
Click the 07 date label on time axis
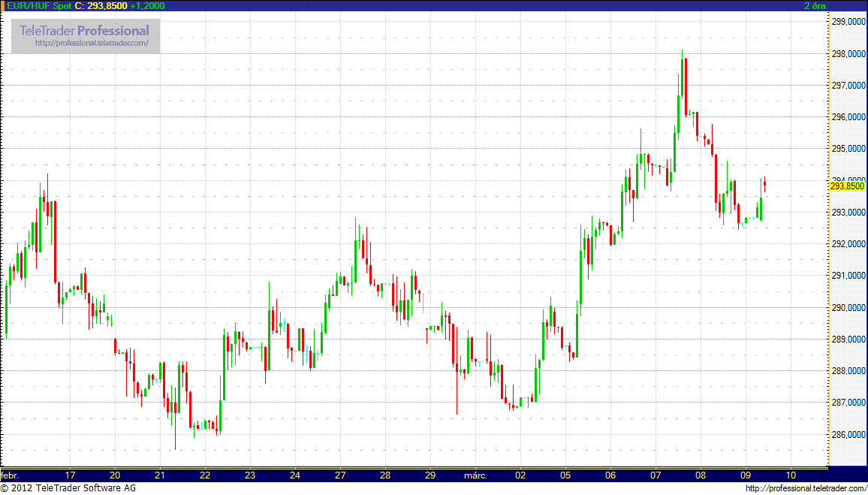point(656,475)
